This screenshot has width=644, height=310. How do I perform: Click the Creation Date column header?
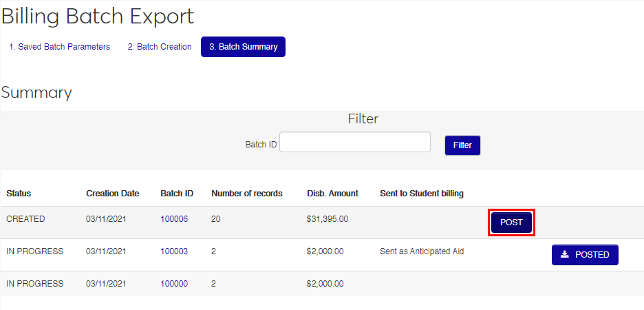tap(112, 194)
